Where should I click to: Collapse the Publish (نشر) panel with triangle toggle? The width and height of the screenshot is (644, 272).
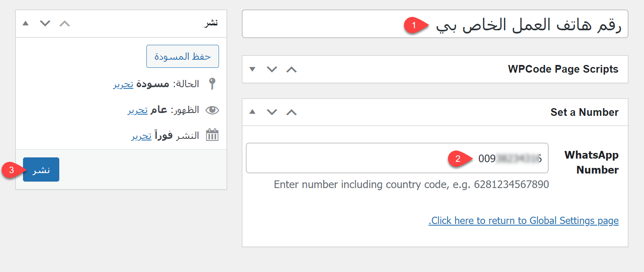click(26, 23)
